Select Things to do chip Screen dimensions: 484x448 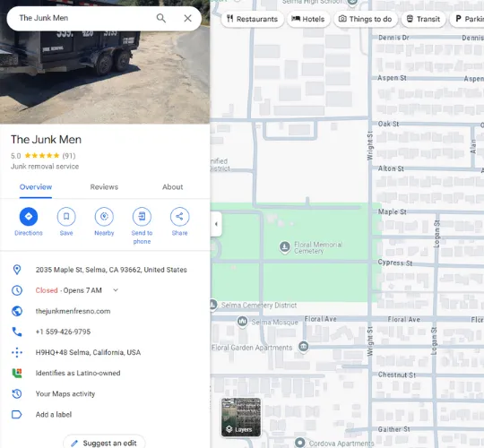click(366, 19)
